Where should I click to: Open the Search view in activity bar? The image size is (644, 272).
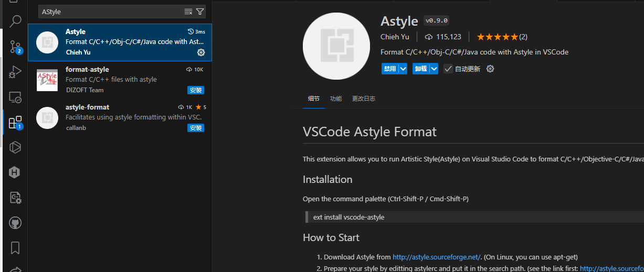(15, 21)
